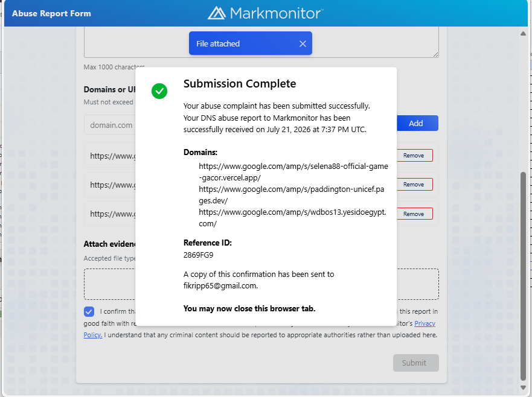Open the Privacy Policy link

coord(425,323)
